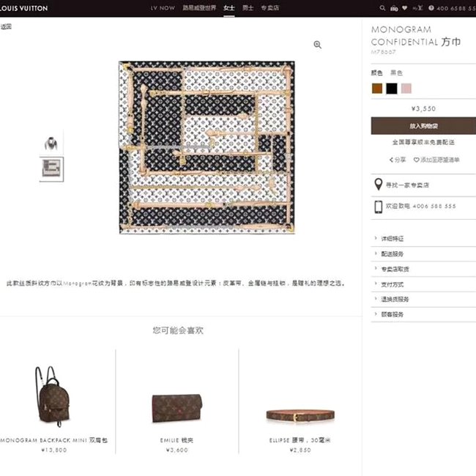Click the product code M78667
This screenshot has width=476, height=476.
(384, 52)
